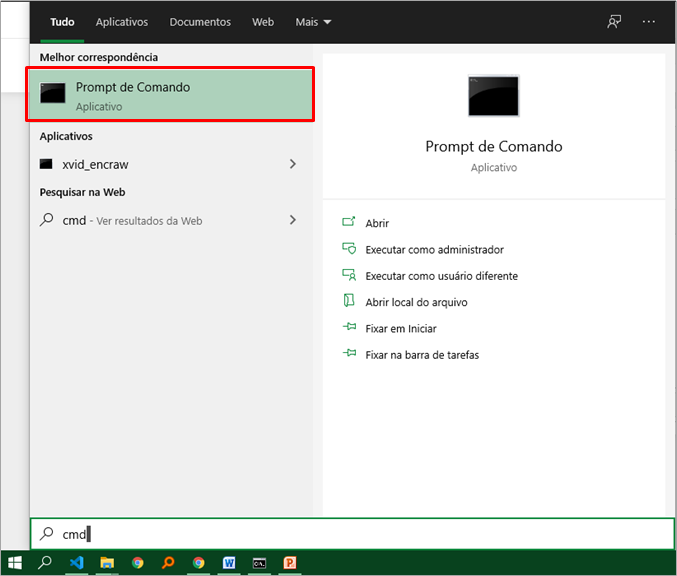The height and width of the screenshot is (576, 677).
Task: Choose Fixar na barra de tarefas
Action: (421, 355)
